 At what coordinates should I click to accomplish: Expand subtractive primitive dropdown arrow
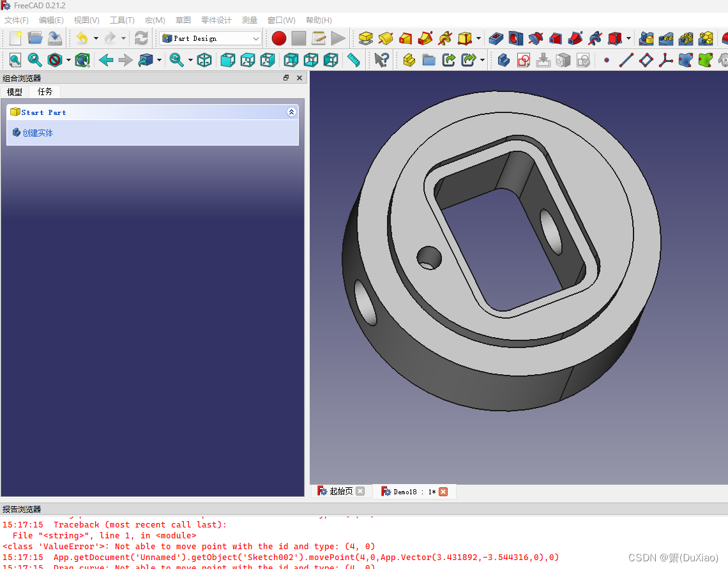pyautogui.click(x=628, y=38)
